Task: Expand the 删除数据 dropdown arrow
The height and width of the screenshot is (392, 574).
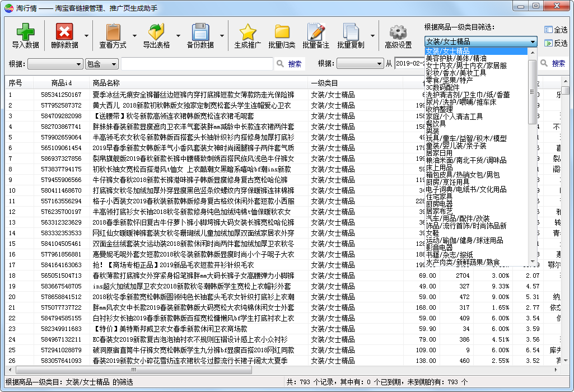Action: [86, 36]
